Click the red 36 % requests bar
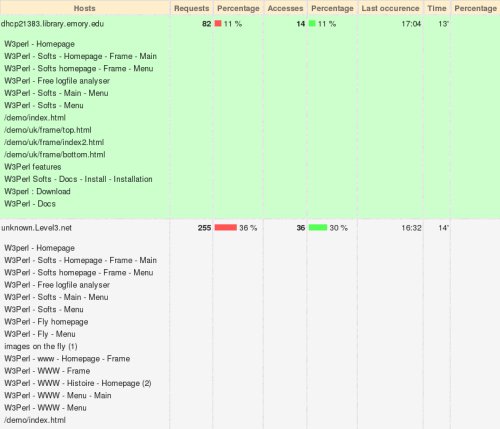 (226, 228)
